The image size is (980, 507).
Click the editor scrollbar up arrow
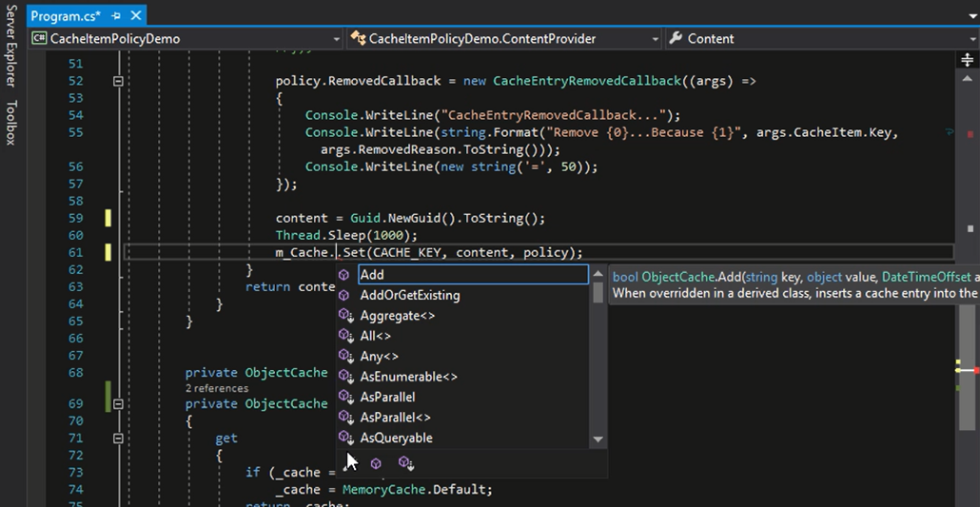(967, 77)
